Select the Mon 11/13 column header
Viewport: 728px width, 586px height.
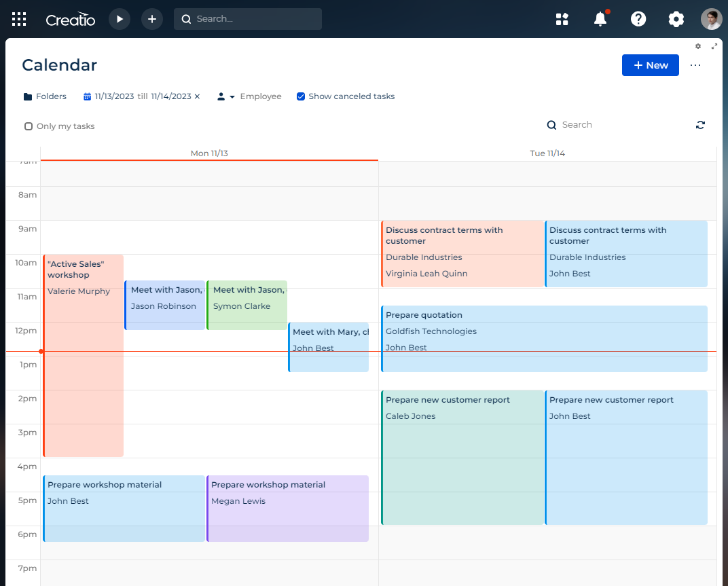[x=209, y=153]
